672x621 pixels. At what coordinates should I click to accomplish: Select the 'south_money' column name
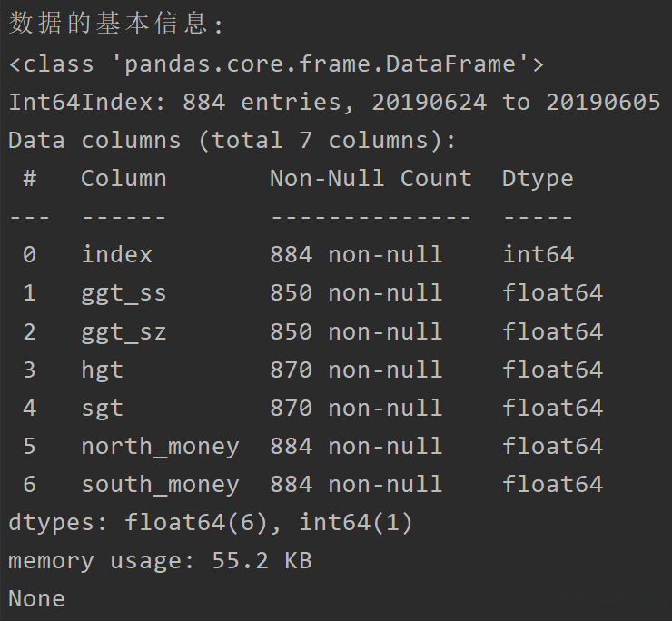[160, 484]
